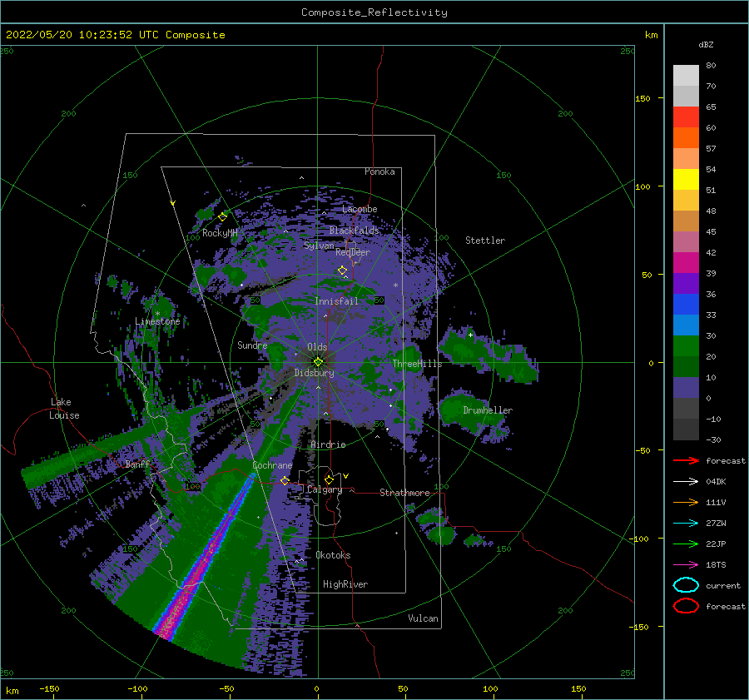
Task: Click the Vulcan town label
Action: (x=424, y=618)
